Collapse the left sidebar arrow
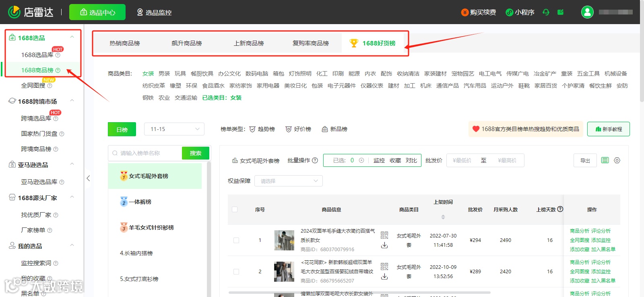Image resolution: width=644 pixels, height=297 pixels. click(88, 178)
